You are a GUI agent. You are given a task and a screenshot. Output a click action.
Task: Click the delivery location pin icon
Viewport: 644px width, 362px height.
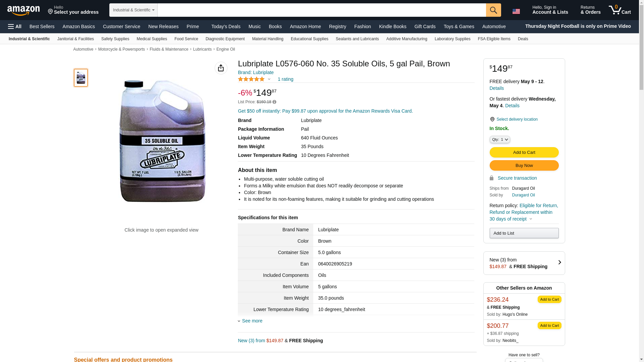click(x=492, y=119)
